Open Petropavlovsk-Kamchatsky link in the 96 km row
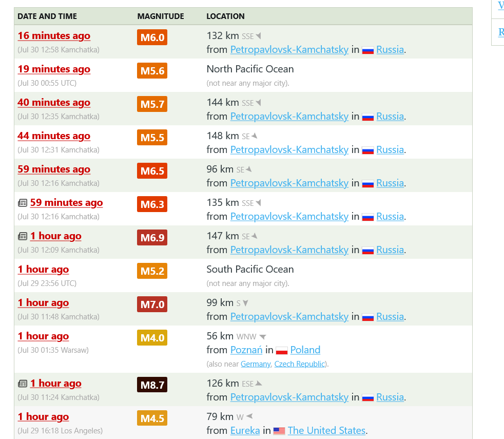Viewport: 504px width, 439px height. 289,183
